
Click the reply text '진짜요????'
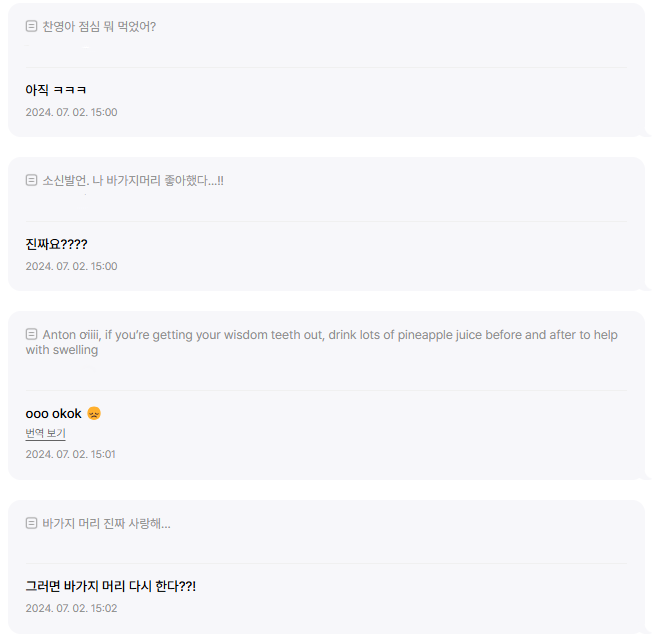point(56,244)
